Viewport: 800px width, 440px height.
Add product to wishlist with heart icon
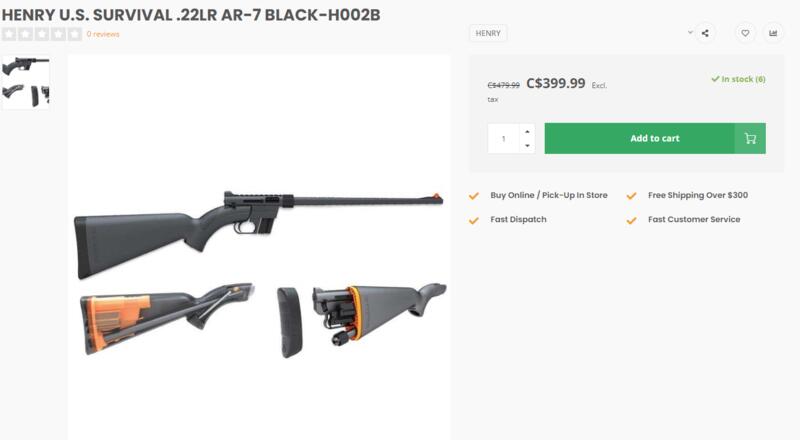coord(745,33)
